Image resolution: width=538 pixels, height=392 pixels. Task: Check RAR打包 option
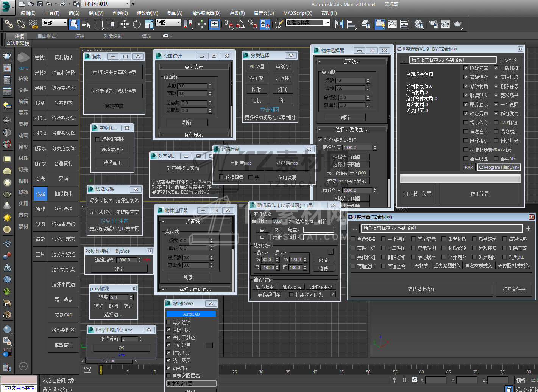pos(496,123)
